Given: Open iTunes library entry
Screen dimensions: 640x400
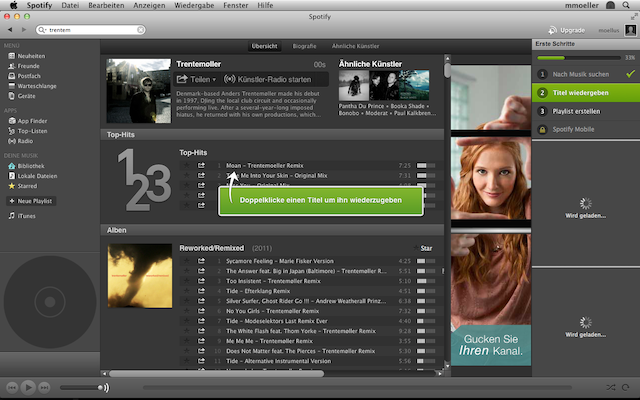Looking at the screenshot, I should click(22, 216).
